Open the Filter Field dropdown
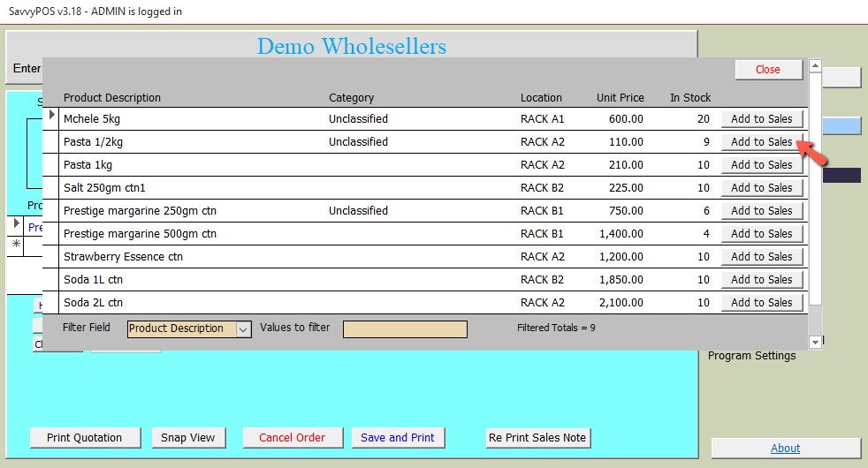The image size is (868, 468). [244, 328]
